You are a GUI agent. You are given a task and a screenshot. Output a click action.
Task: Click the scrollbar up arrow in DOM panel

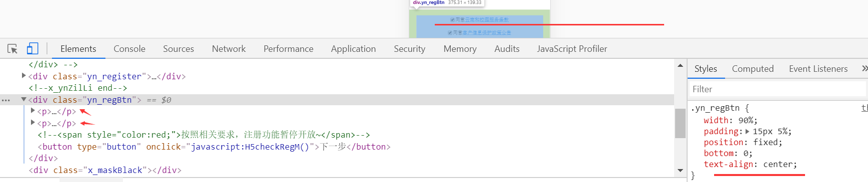(680, 65)
